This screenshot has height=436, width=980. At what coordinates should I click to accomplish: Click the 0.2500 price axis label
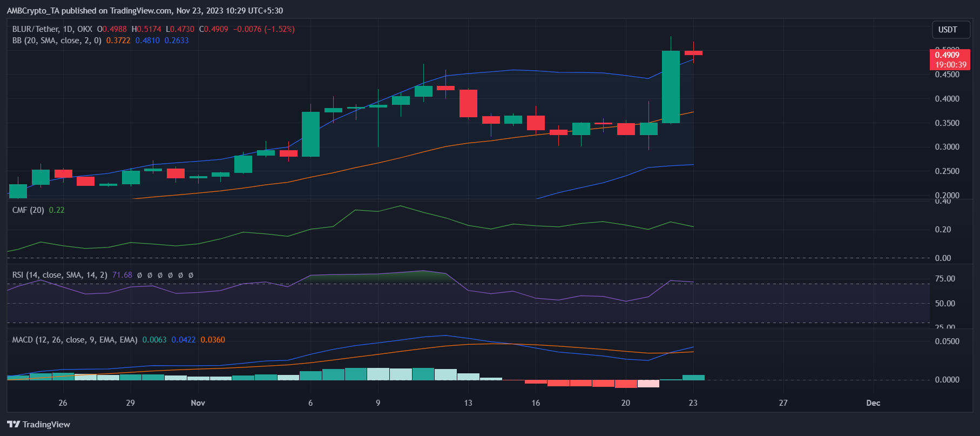click(x=948, y=171)
